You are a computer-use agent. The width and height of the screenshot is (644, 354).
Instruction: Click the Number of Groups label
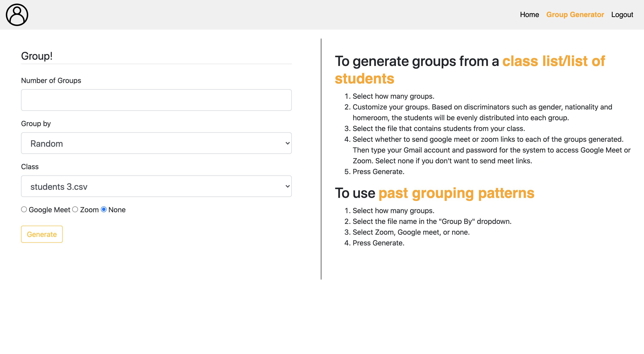click(x=51, y=81)
